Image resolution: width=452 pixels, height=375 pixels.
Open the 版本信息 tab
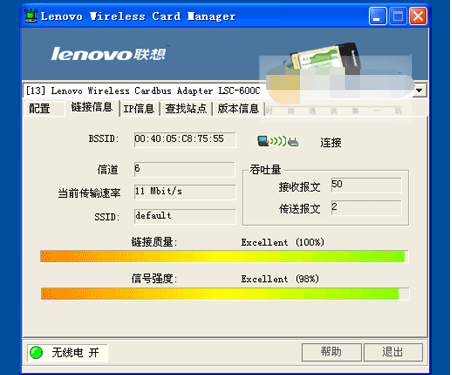(x=238, y=109)
